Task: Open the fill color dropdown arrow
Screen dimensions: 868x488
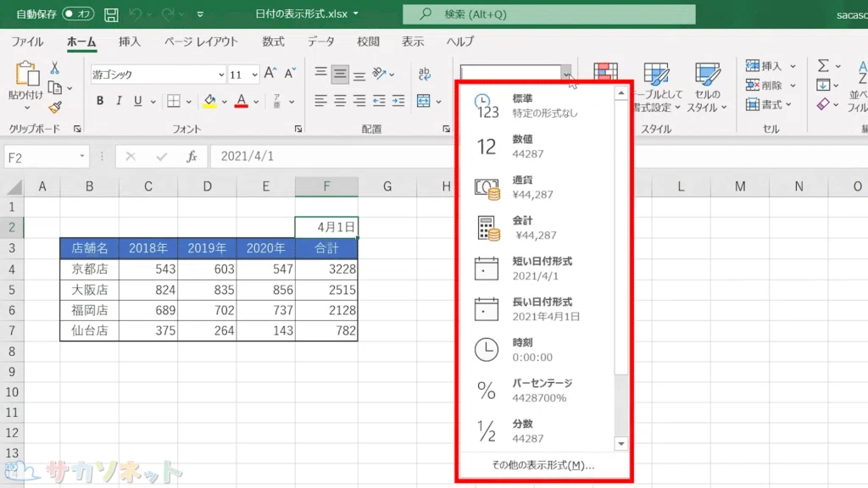Action: tap(224, 102)
